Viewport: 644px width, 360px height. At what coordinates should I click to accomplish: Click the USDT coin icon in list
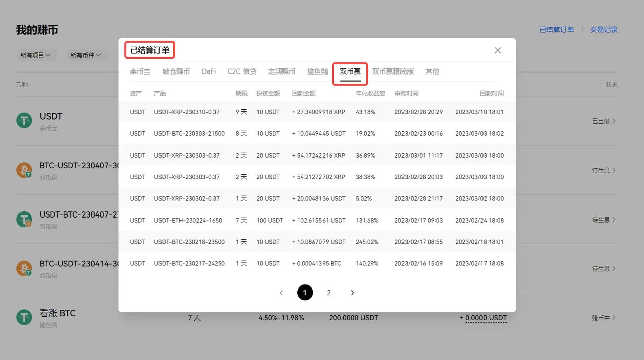[x=24, y=121]
